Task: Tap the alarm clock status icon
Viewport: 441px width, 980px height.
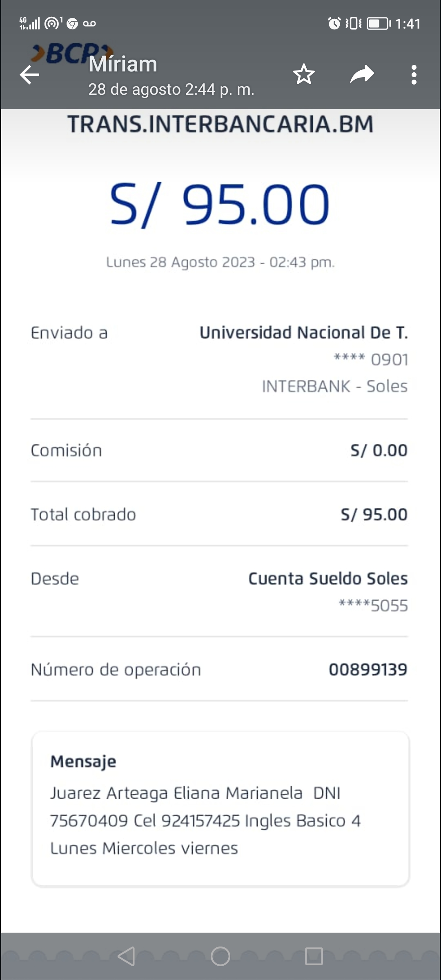Action: 334,23
